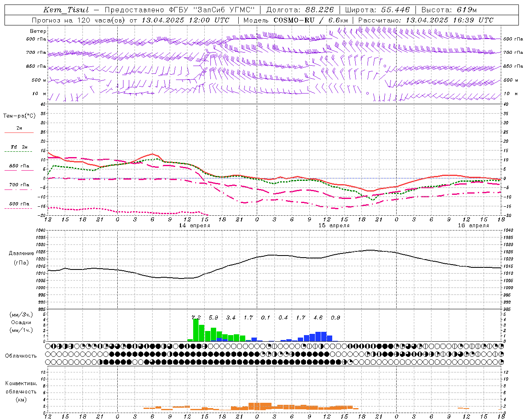Image resolution: width=525 pixels, height=420 pixels.
Task: Click the 0.4 three-hour precipitation total
Action: click(283, 317)
